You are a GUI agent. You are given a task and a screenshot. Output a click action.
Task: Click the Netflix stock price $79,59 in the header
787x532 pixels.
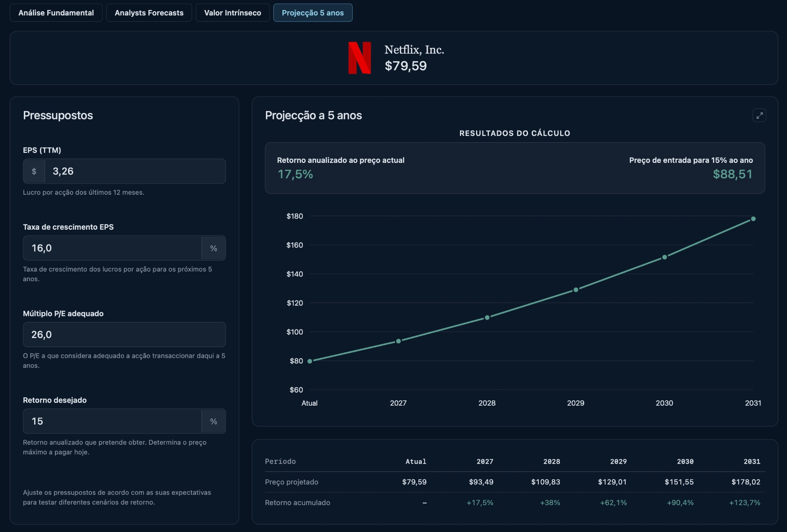pos(406,66)
